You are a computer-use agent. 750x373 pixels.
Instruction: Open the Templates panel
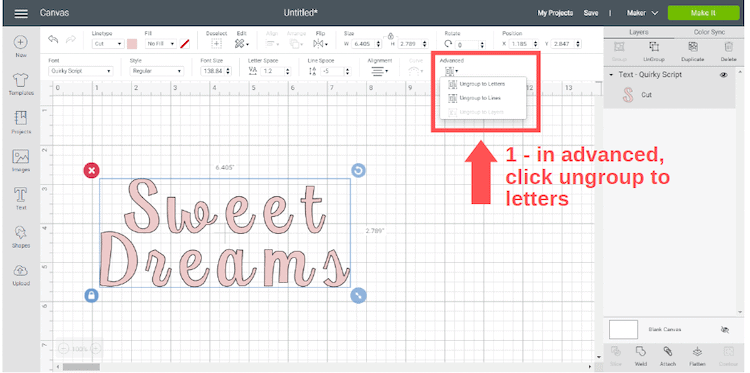point(21,85)
